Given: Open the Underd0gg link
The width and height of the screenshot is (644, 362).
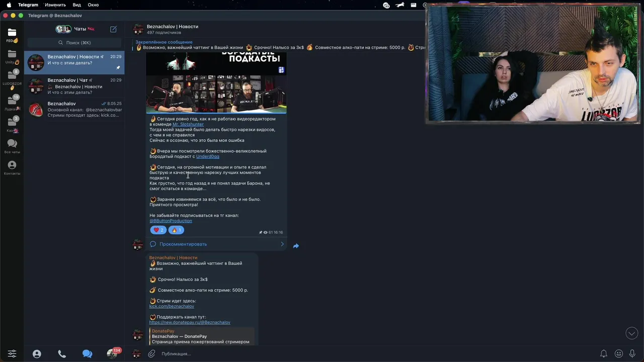Looking at the screenshot, I should (207, 156).
